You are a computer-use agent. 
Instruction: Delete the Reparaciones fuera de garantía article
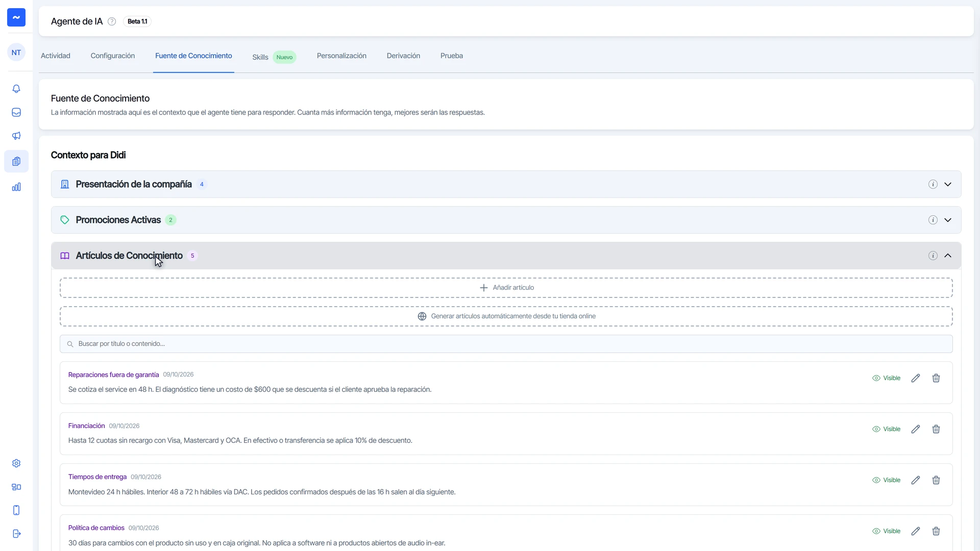coord(936,378)
